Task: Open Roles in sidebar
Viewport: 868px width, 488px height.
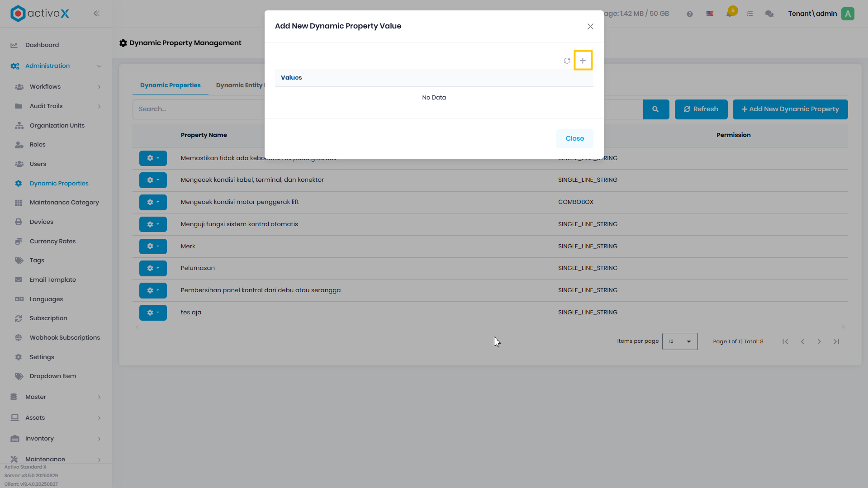Action: pos(38,145)
